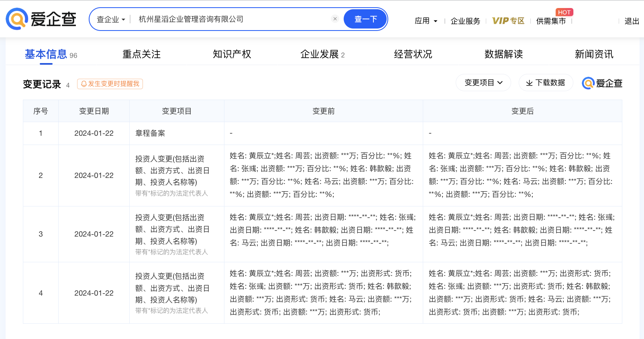Viewport: 644px width, 339px height.
Task: Click the bell reminder icon for changes
Action: pyautogui.click(x=84, y=84)
